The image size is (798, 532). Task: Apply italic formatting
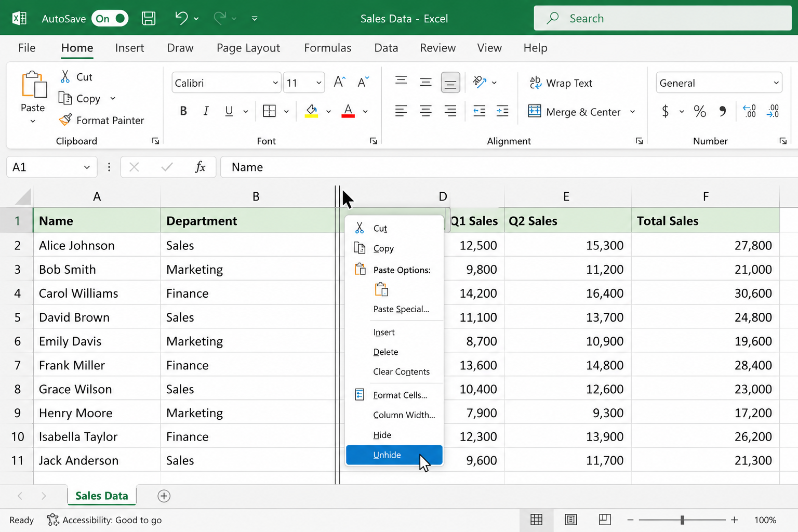pos(206,111)
